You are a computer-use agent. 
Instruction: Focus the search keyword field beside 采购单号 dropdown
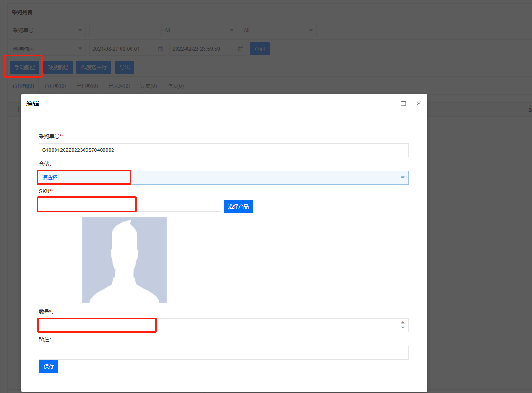coord(123,30)
